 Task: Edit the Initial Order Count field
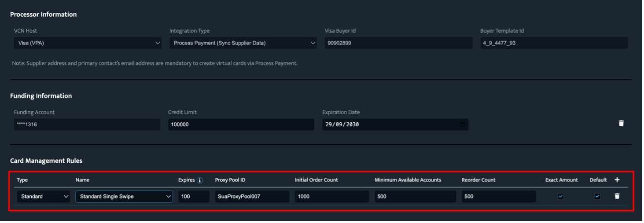tap(332, 197)
